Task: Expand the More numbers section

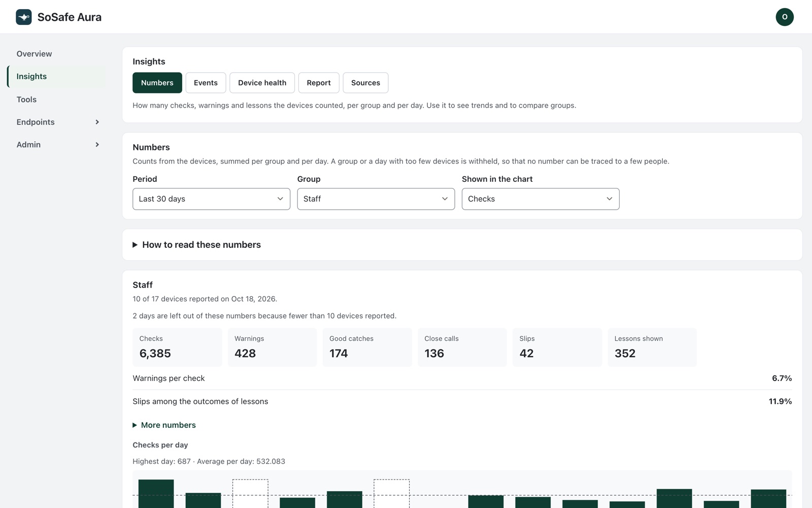Action: point(164,425)
